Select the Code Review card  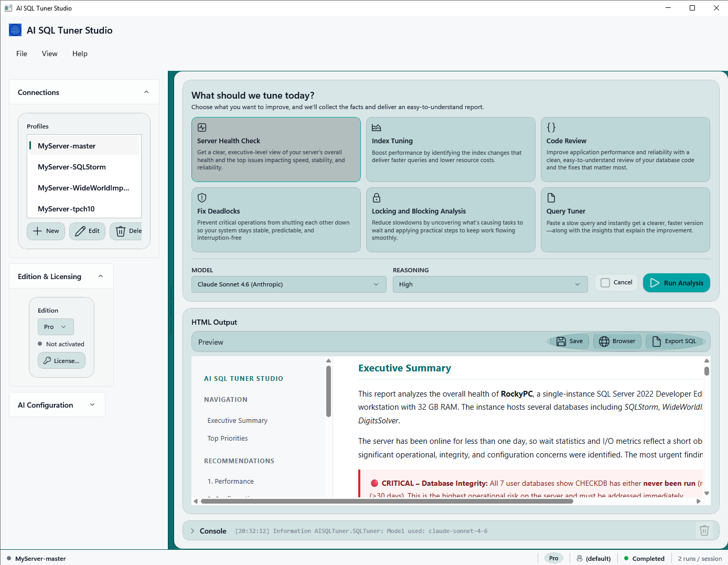[x=625, y=150]
